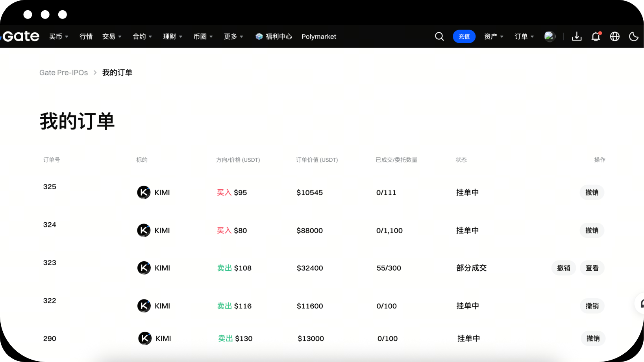Click the 订单号 column header
This screenshot has height=362, width=644.
click(52, 160)
